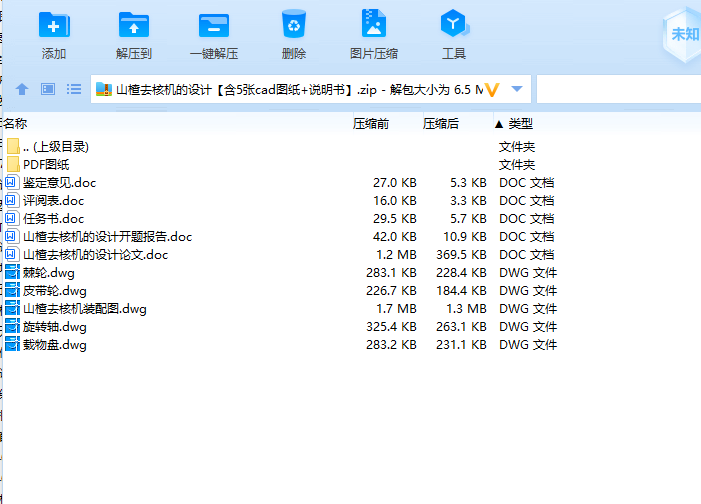This screenshot has height=504, width=701.
Task: Select file 旋转轴.dwg
Action: click(x=55, y=326)
